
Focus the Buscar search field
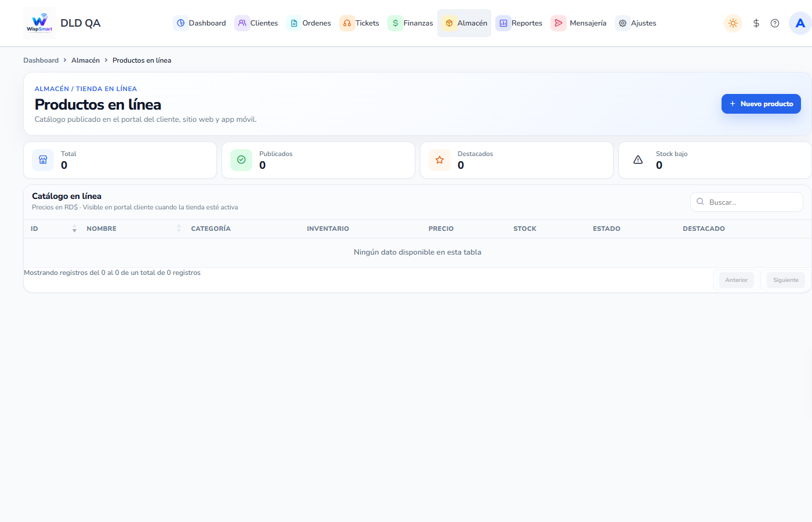(746, 202)
